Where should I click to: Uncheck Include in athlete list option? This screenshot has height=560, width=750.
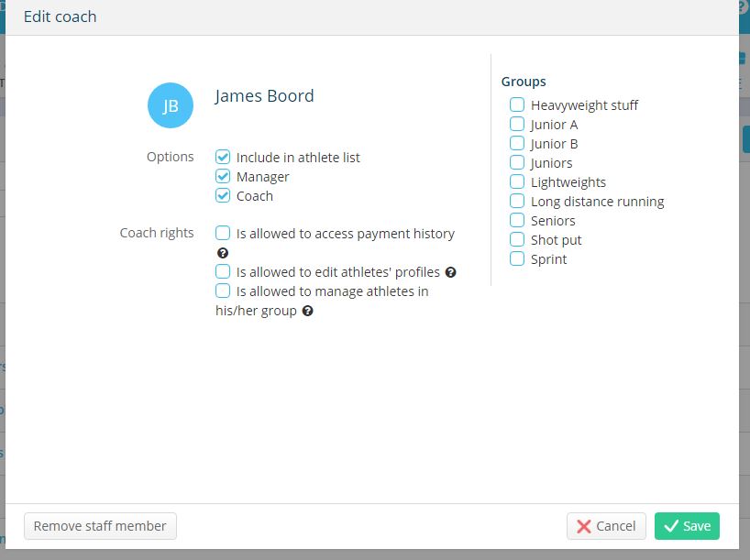point(223,157)
